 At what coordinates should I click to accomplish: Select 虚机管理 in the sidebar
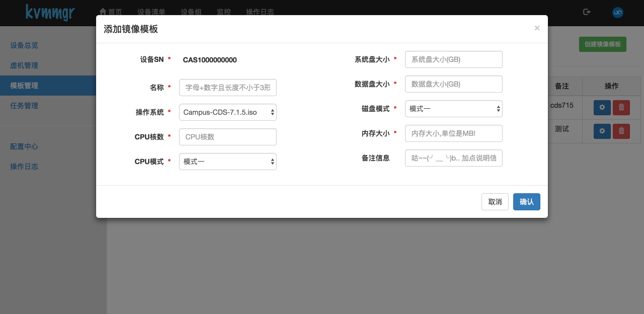(24, 66)
